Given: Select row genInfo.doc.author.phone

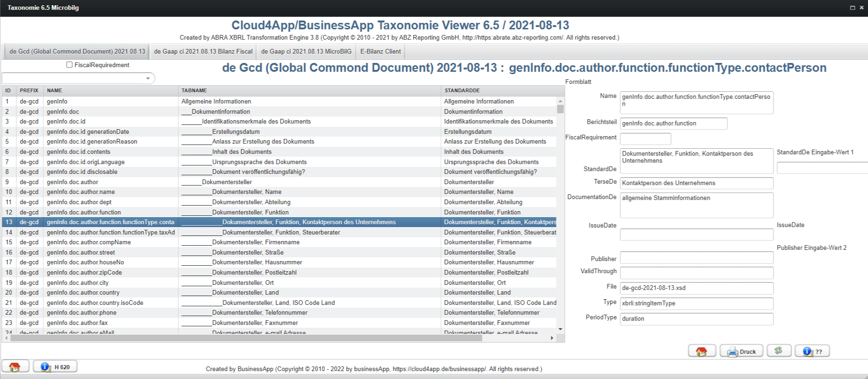Looking at the screenshot, I should (279, 313).
